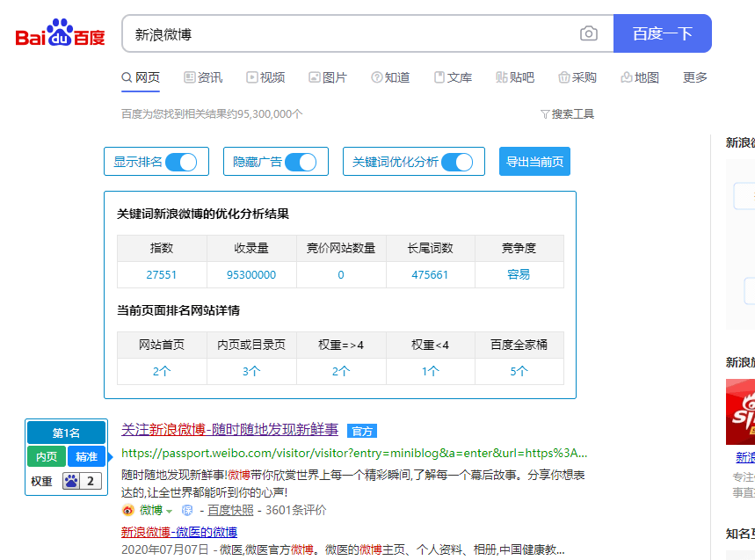Switch to the 采购 tab
The width and height of the screenshot is (755, 560).
577,77
